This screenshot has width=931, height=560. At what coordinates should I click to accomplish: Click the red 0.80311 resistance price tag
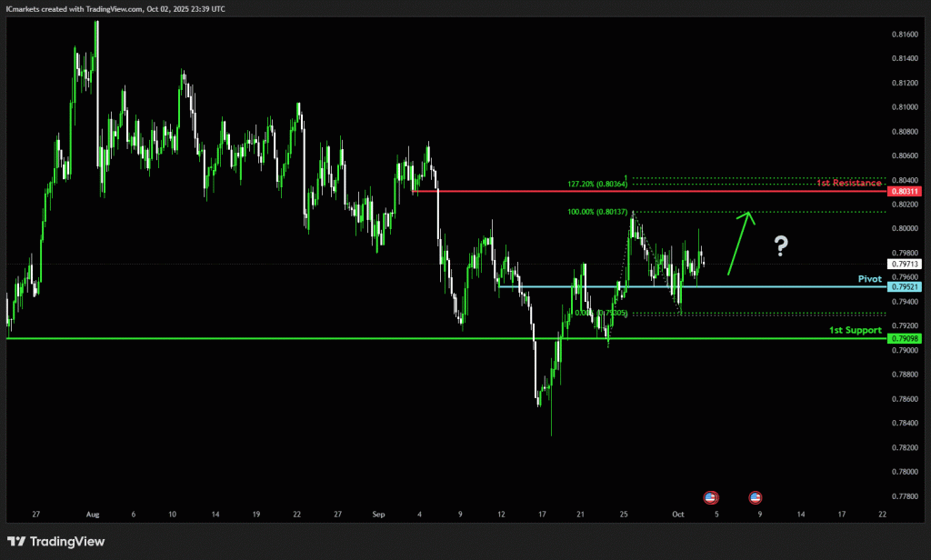(906, 192)
